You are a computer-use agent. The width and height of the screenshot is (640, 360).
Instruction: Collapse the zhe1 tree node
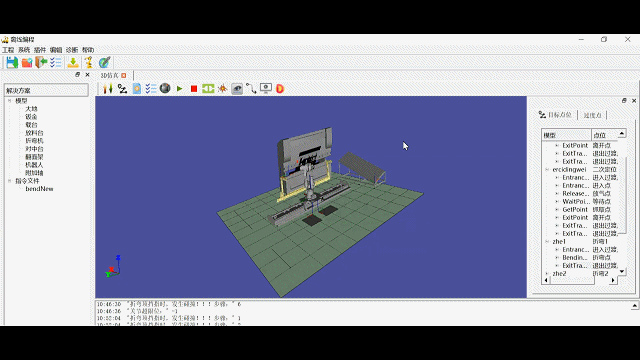[547, 242]
